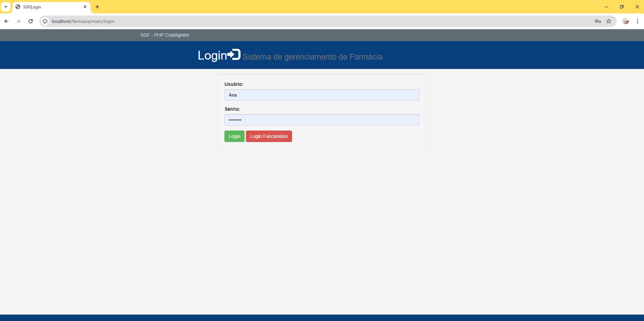Open a new browser tab
This screenshot has width=644, height=321.
coord(97,7)
